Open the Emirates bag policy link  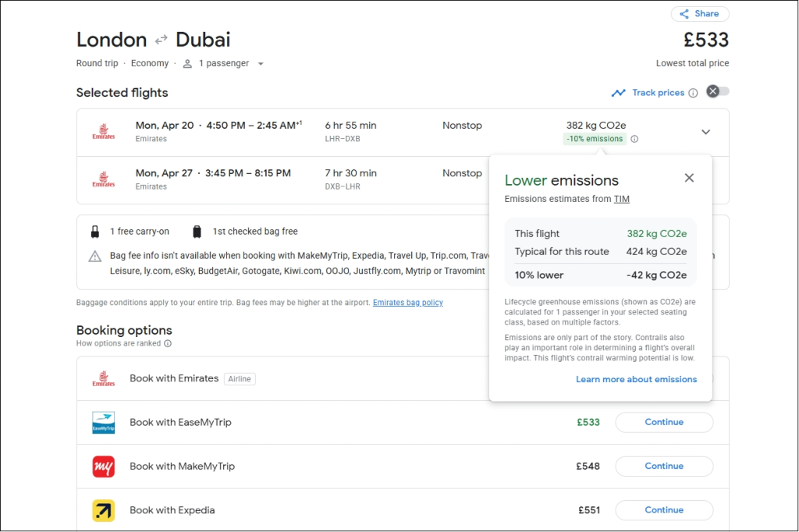[x=407, y=303]
